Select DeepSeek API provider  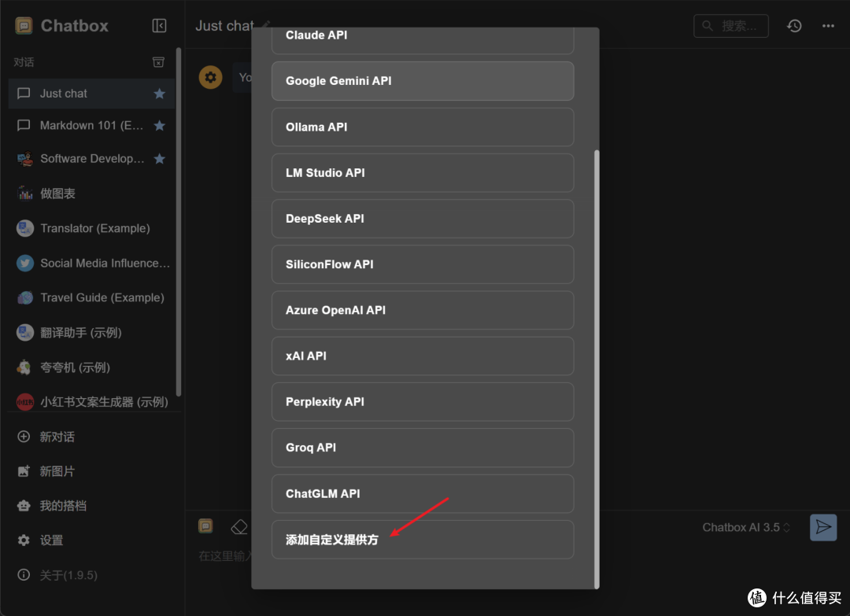pyautogui.click(x=423, y=219)
